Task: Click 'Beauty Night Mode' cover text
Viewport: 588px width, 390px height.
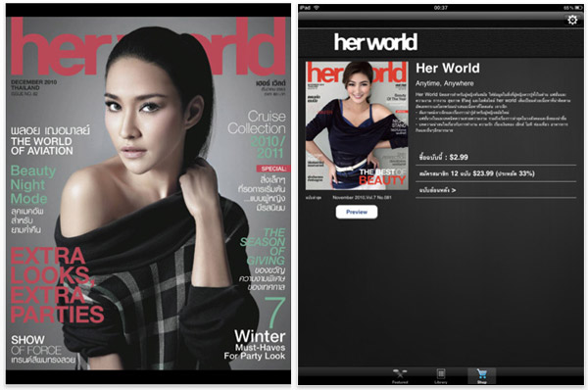Action: [x=33, y=184]
